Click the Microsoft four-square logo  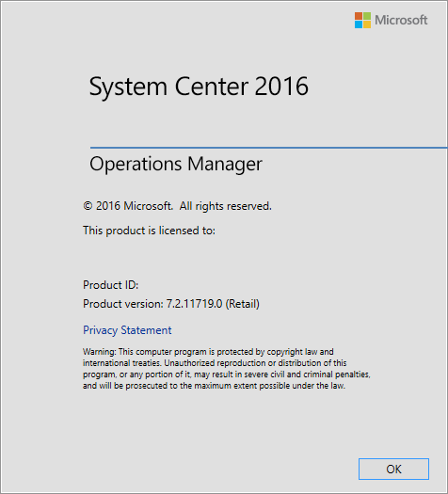click(x=362, y=20)
